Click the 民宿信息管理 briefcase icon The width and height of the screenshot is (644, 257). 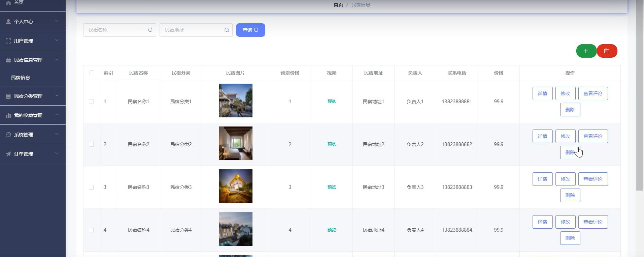click(8, 60)
